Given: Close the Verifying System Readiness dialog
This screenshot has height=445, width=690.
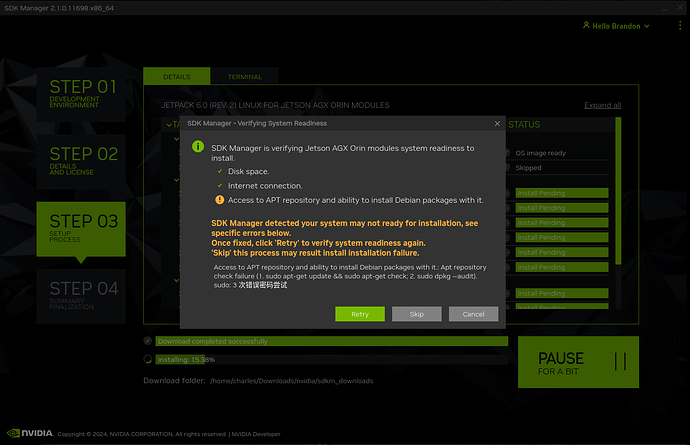Looking at the screenshot, I should point(497,123).
